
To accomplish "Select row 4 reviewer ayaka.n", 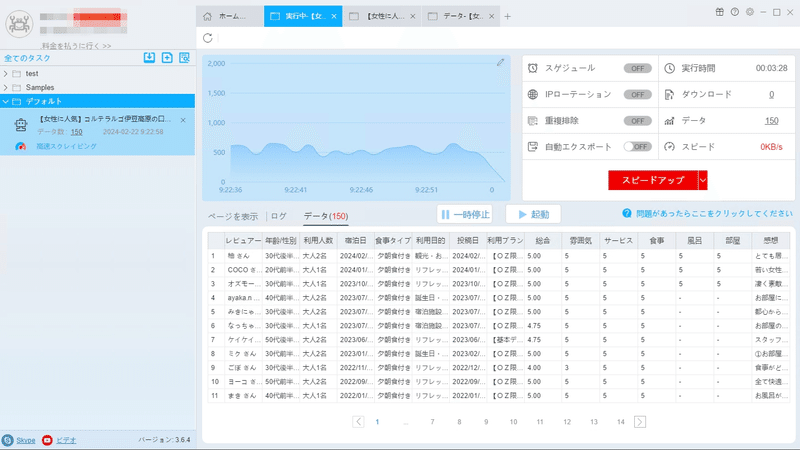I will 243,298.
